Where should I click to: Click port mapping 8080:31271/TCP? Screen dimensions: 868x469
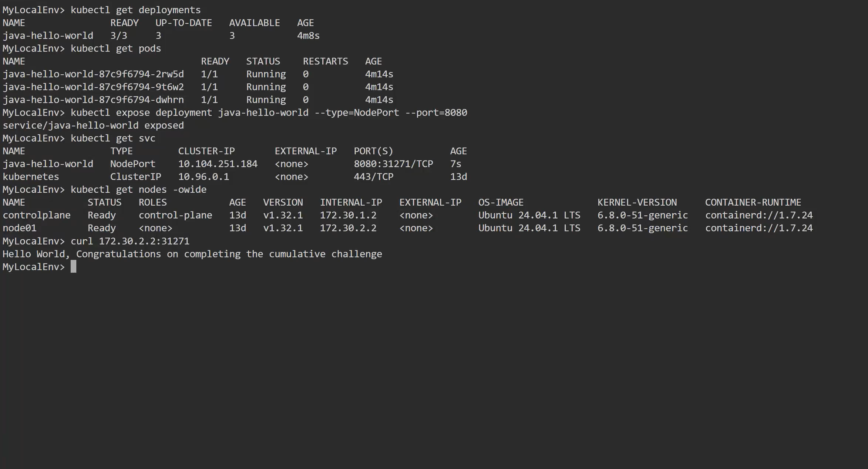tap(393, 164)
